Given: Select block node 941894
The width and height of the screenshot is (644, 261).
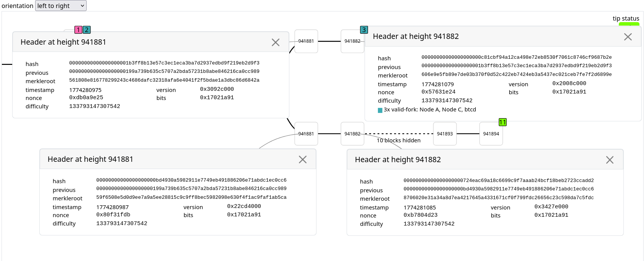Looking at the screenshot, I should pos(491,134).
